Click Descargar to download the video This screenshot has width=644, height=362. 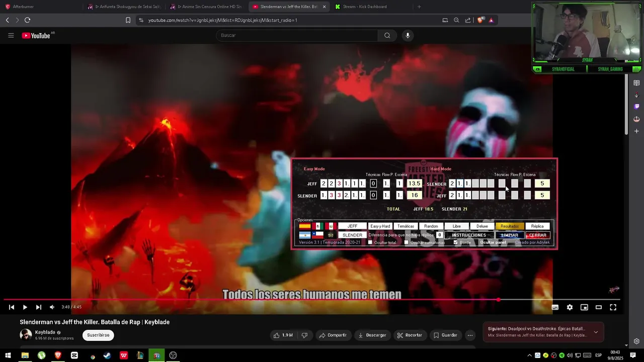[x=372, y=335]
